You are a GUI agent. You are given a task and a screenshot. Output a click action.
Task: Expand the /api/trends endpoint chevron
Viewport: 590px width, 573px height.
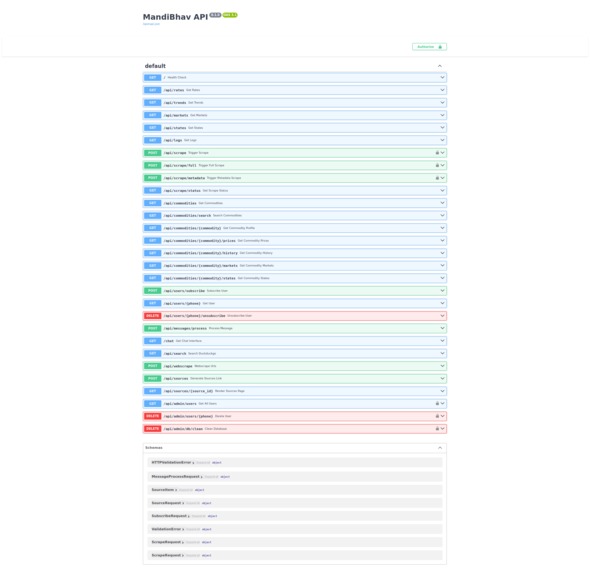pyautogui.click(x=442, y=102)
